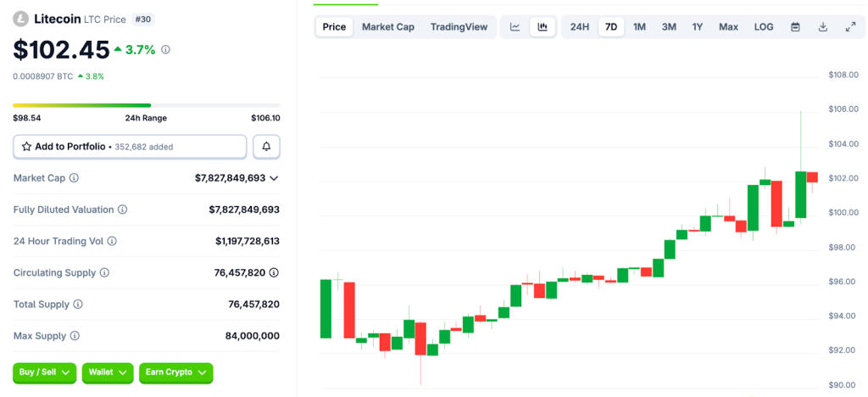Screen dimensions: 868x397
Task: Click the tall candlestick wick near $106
Action: (800, 136)
